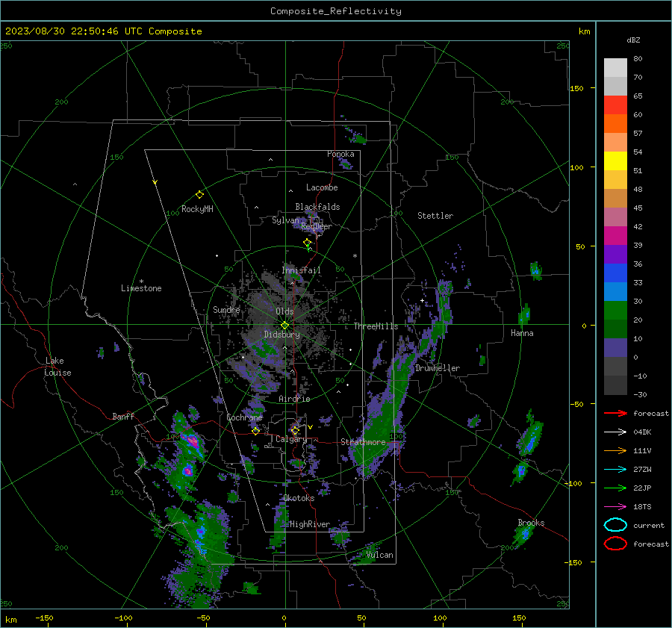The height and width of the screenshot is (628, 672).
Task: Click the RockyMH label
Action: pos(197,209)
